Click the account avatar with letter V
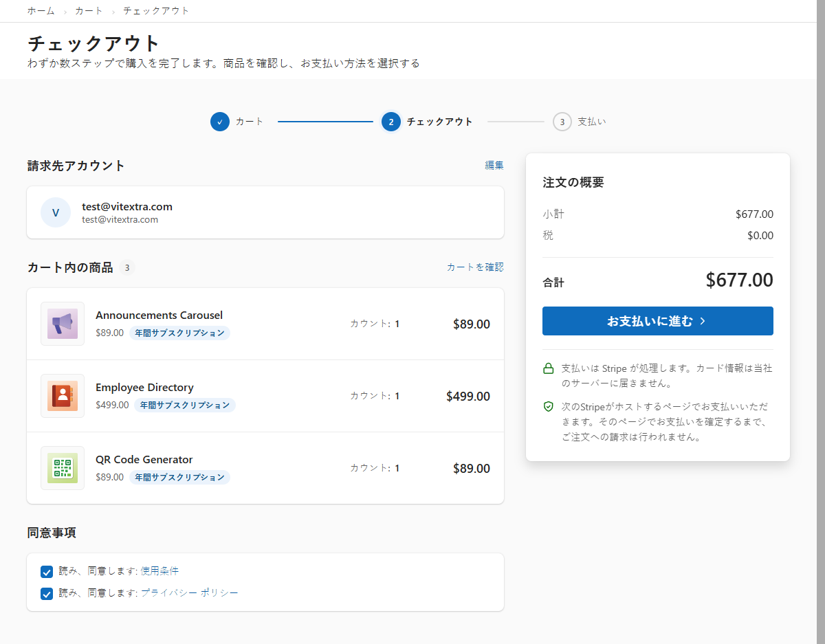The width and height of the screenshot is (825, 644). pyautogui.click(x=56, y=212)
